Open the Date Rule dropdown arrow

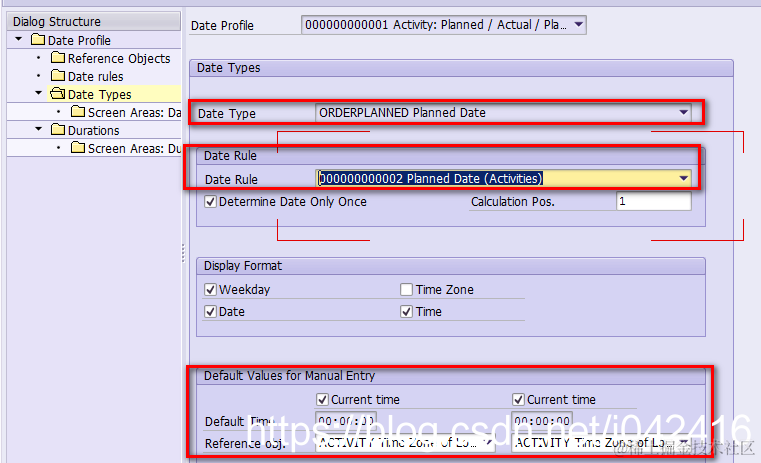pyautogui.click(x=683, y=178)
